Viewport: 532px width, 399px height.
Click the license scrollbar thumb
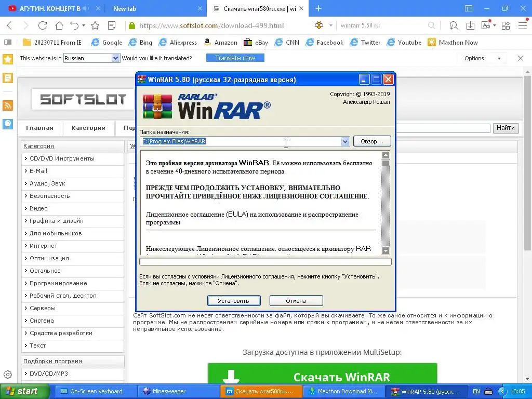coord(385,163)
